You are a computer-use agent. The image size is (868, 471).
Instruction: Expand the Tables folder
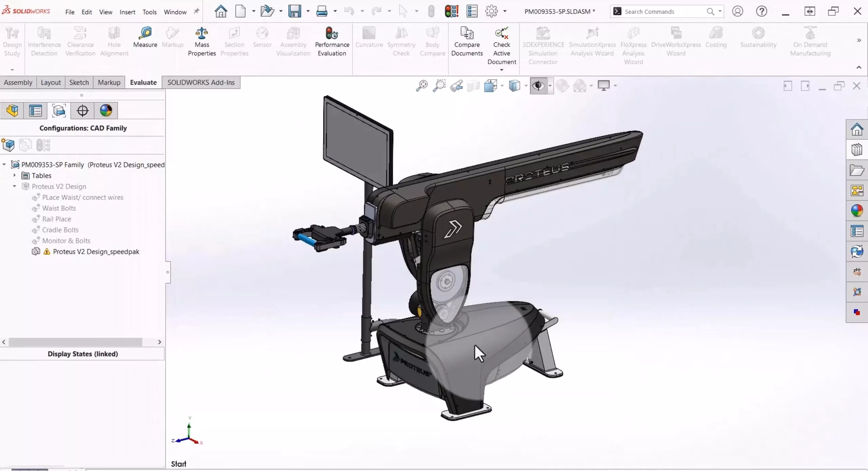coord(15,175)
